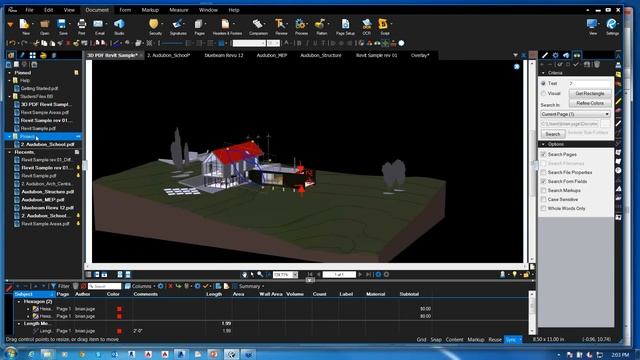This screenshot has width=640, height=360.
Task: Click the search text input field
Action: coord(589,83)
